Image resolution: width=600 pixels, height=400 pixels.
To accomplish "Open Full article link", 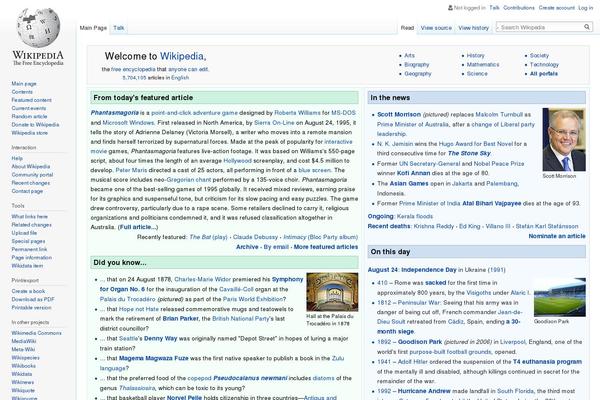I will coord(138,227).
